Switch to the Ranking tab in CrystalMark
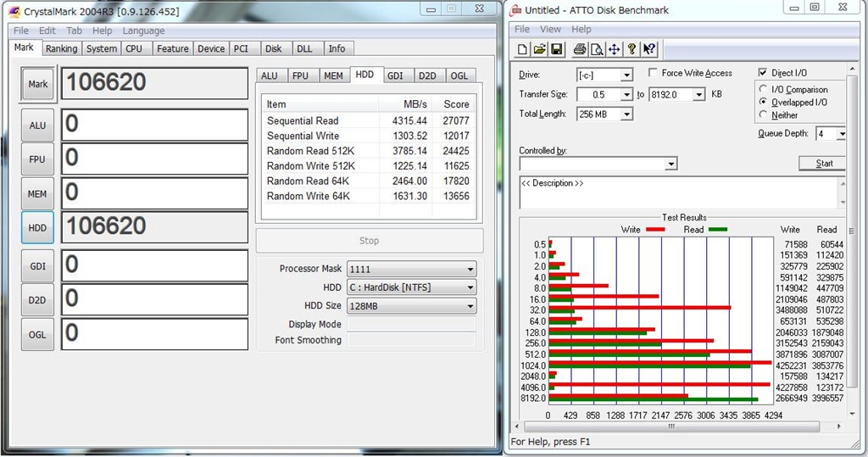868x457 pixels. point(61,49)
